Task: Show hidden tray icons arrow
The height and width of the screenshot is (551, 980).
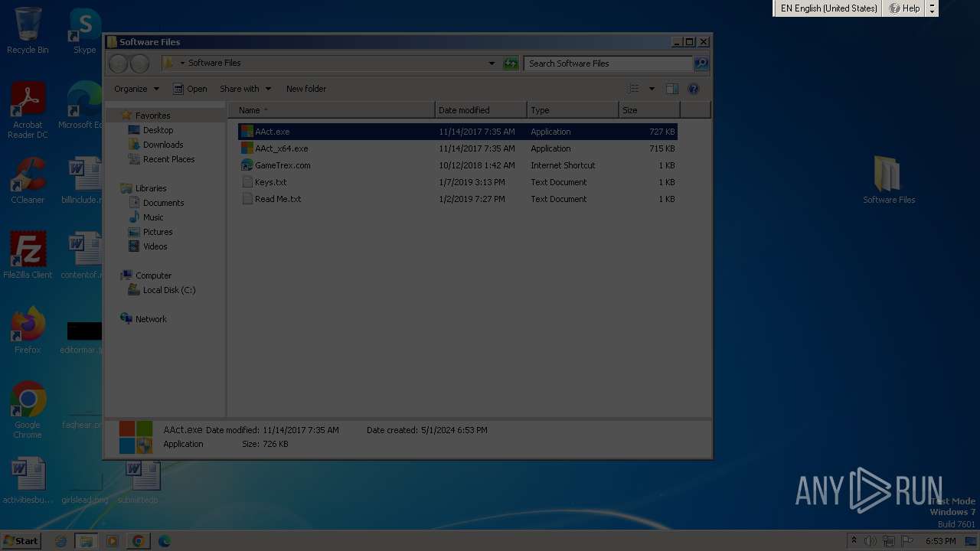Action: point(854,541)
